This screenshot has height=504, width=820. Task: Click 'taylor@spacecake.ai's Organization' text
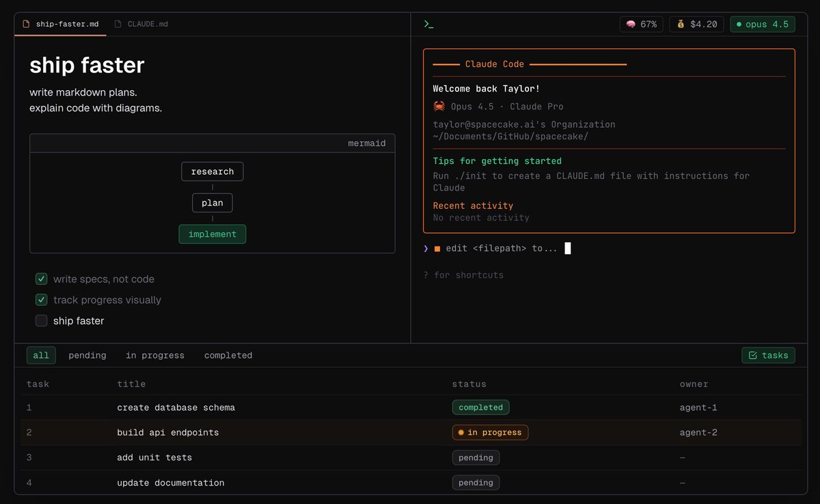point(524,124)
